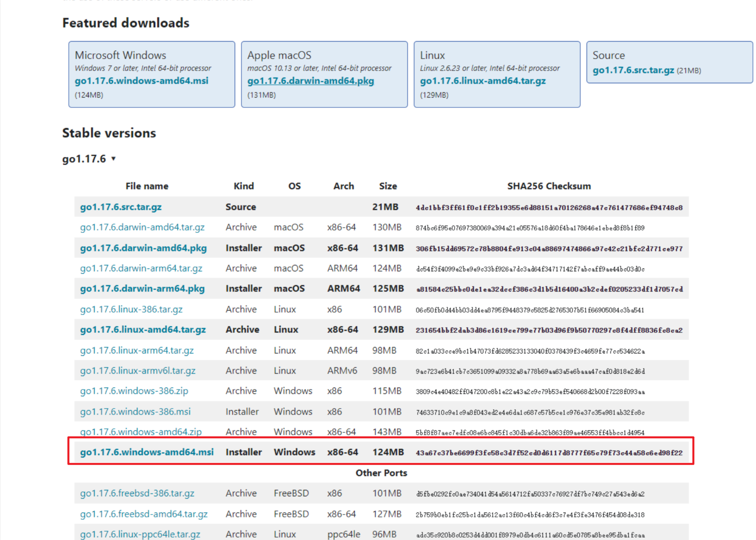This screenshot has height=540, width=756.
Task: Open go1.17.6.darwin-arm64.tar.gz archive link
Action: tap(141, 269)
